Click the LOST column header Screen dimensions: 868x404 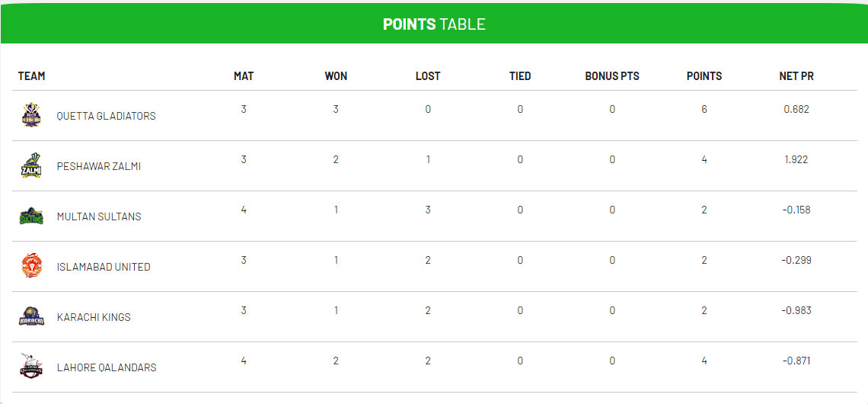click(x=428, y=76)
